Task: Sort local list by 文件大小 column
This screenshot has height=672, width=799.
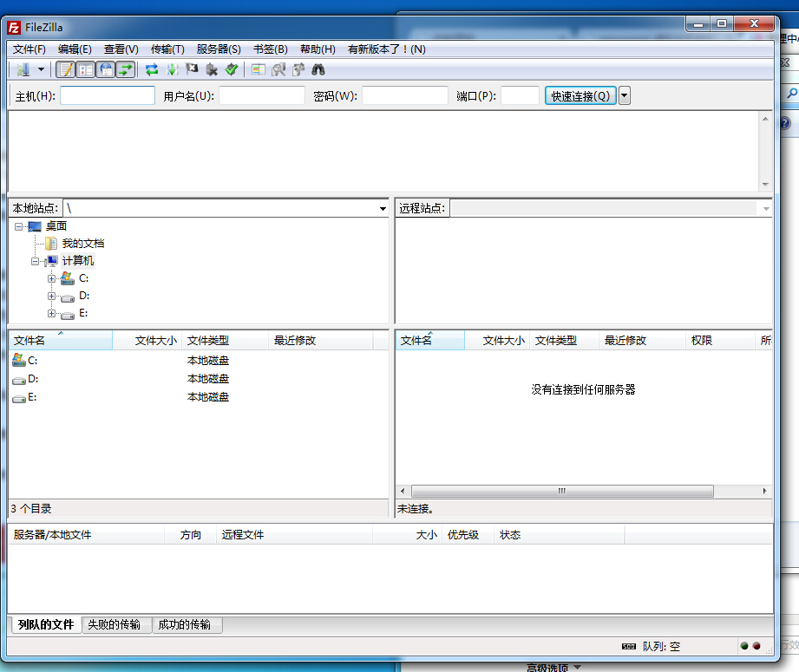Action: [x=147, y=340]
